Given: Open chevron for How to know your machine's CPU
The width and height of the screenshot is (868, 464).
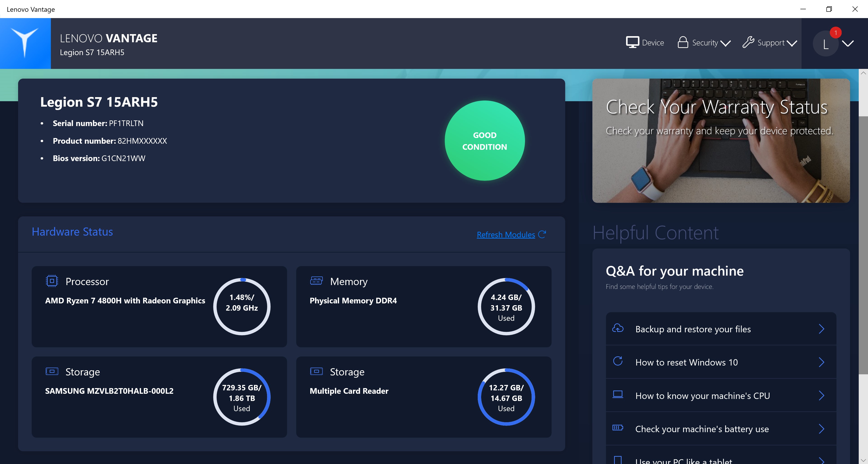Looking at the screenshot, I should pos(821,396).
